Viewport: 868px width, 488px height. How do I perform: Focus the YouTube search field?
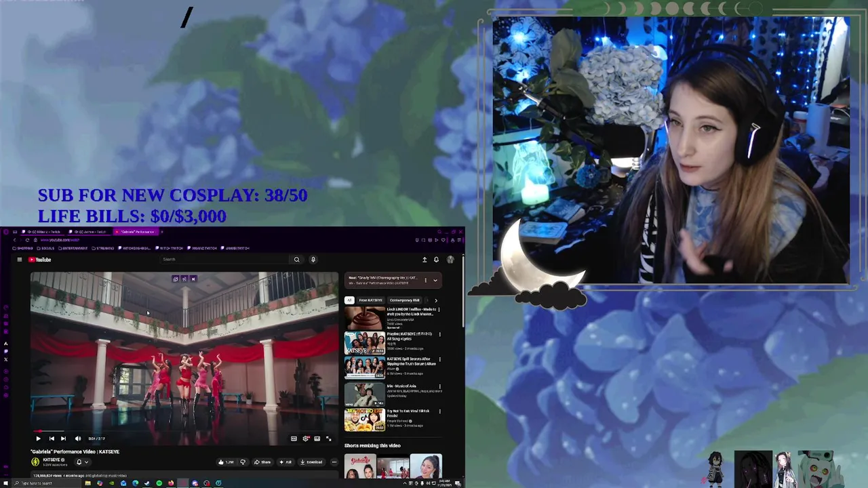coord(224,259)
